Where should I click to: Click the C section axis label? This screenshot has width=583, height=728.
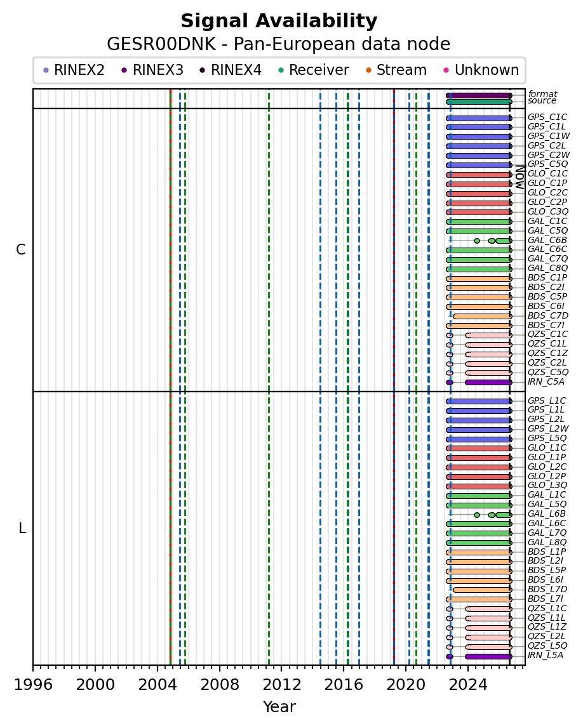click(21, 250)
